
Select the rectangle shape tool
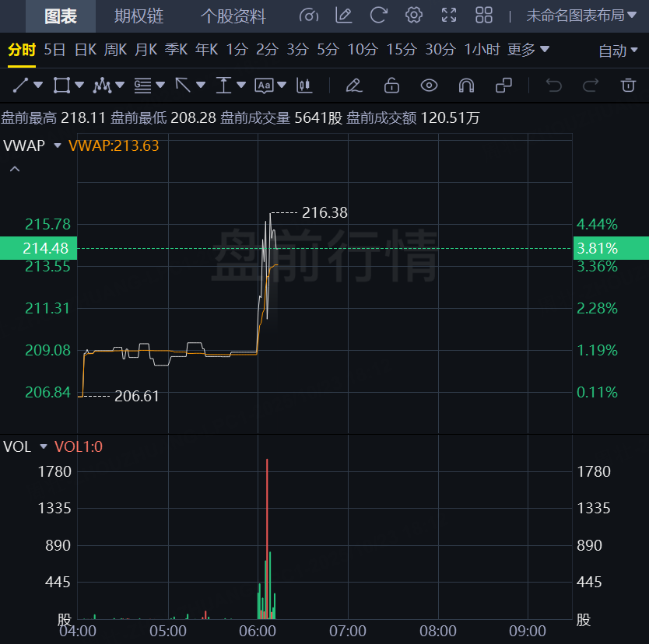(x=61, y=86)
